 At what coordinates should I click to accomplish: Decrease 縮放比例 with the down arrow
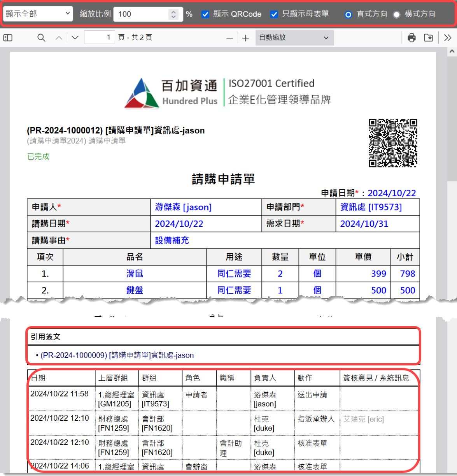(x=173, y=17)
